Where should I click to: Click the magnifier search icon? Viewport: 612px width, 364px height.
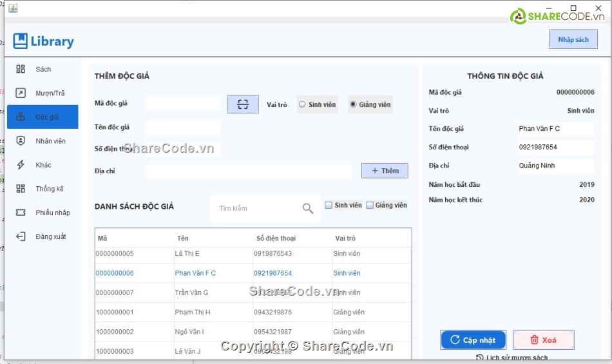pyautogui.click(x=307, y=208)
